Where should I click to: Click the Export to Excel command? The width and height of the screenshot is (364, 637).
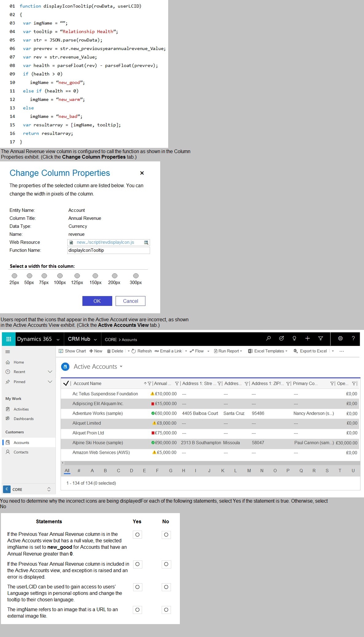310,351
